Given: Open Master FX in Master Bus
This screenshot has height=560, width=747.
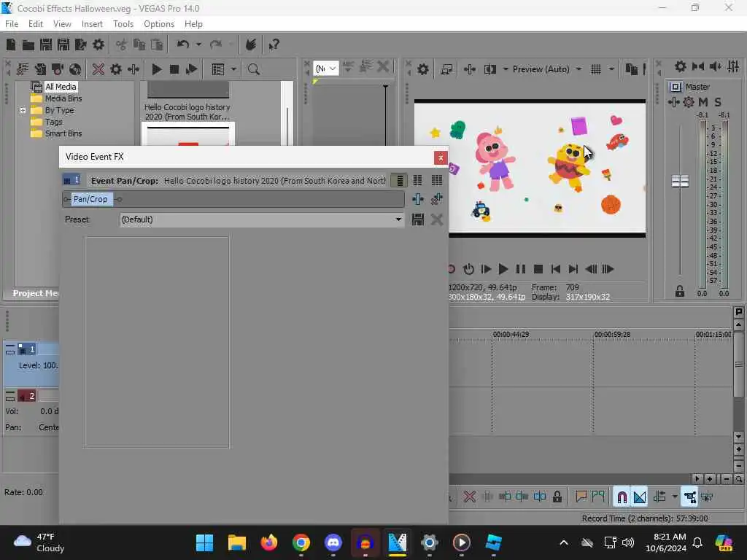Looking at the screenshot, I should [673, 102].
